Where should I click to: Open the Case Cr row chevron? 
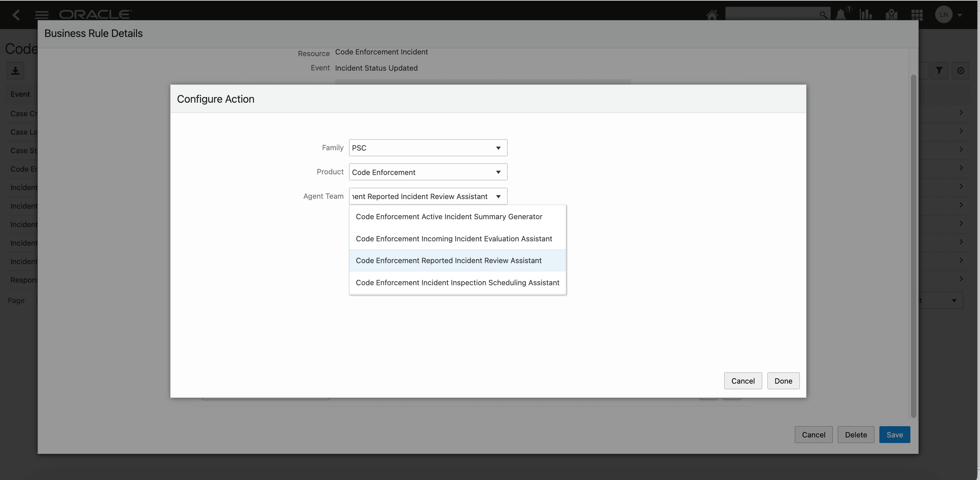pos(961,113)
